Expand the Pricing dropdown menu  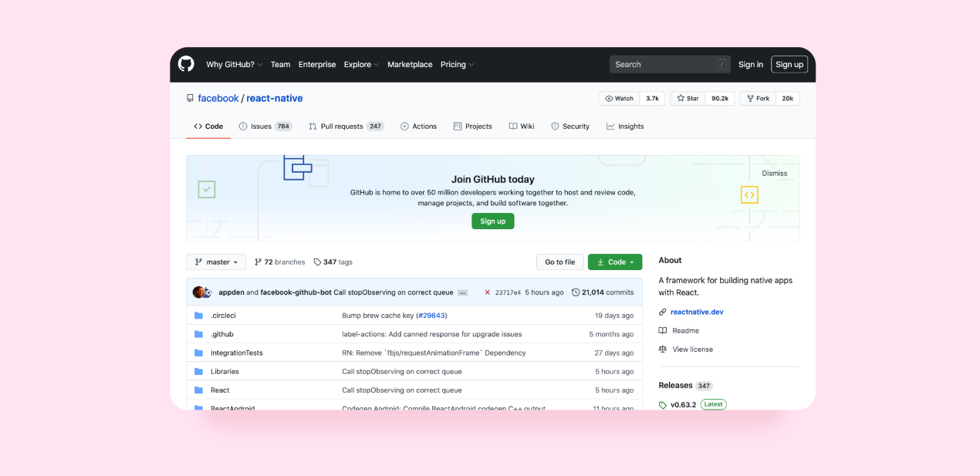pyautogui.click(x=457, y=65)
